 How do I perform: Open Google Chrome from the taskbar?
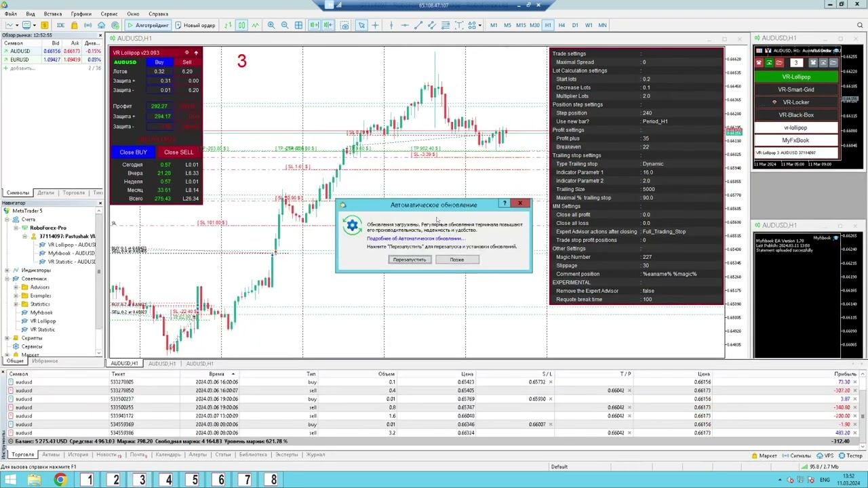[60, 480]
